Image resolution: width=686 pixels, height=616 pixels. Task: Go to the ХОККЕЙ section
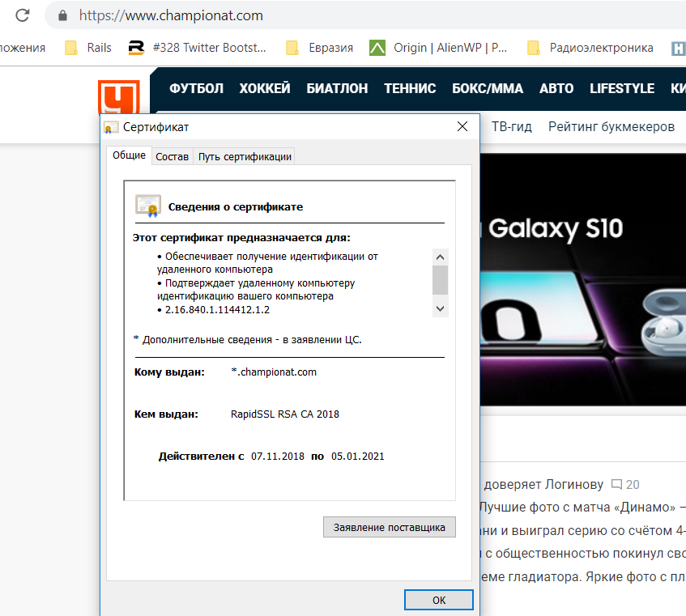(x=265, y=88)
